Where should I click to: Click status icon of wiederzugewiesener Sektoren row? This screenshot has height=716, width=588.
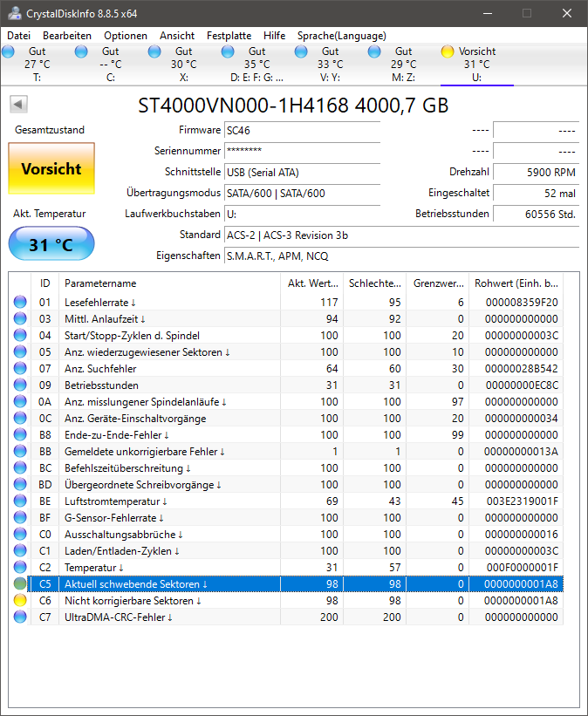coord(20,352)
